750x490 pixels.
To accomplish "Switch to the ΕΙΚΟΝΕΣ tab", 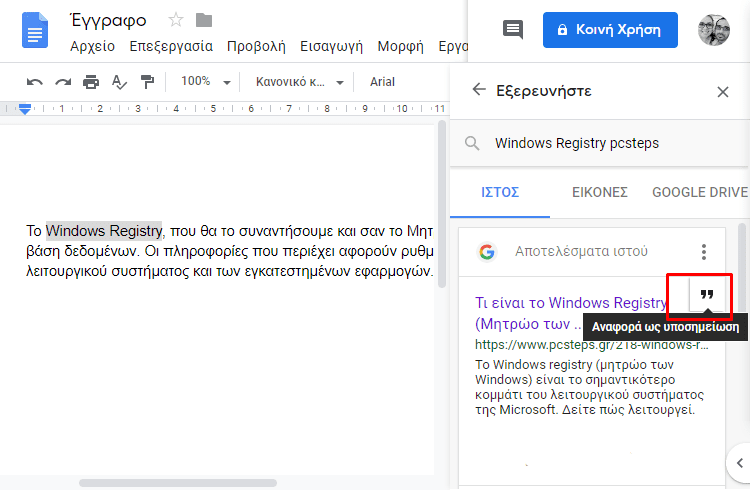I will click(600, 192).
